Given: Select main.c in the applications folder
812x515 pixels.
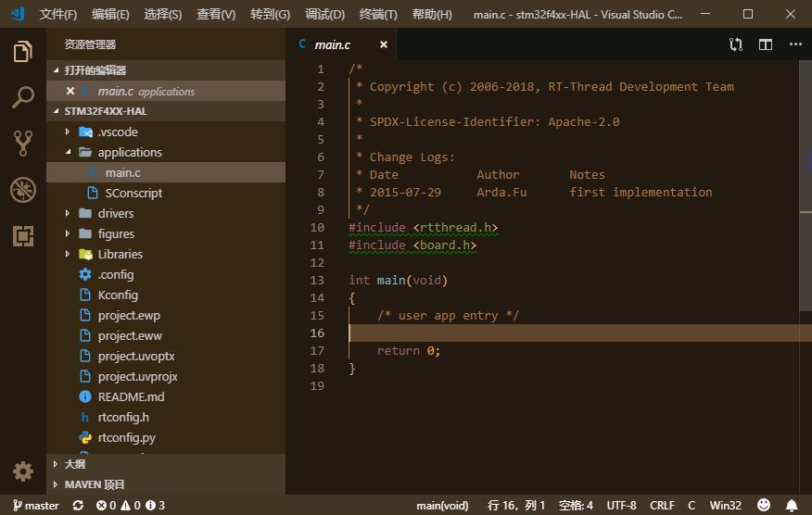Looking at the screenshot, I should [x=166, y=172].
